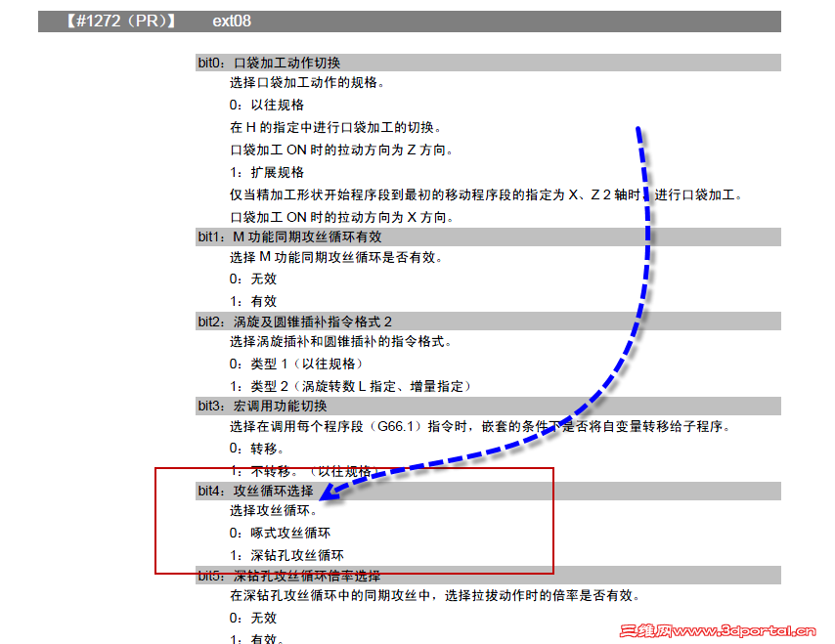
Task: Click line 选择涡旋插补和圆锥插补的指令格式
Action: click(340, 341)
